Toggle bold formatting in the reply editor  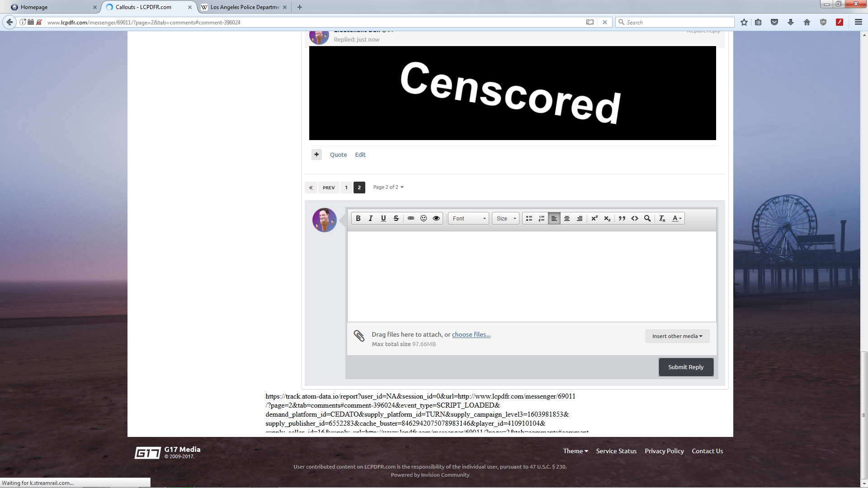358,218
